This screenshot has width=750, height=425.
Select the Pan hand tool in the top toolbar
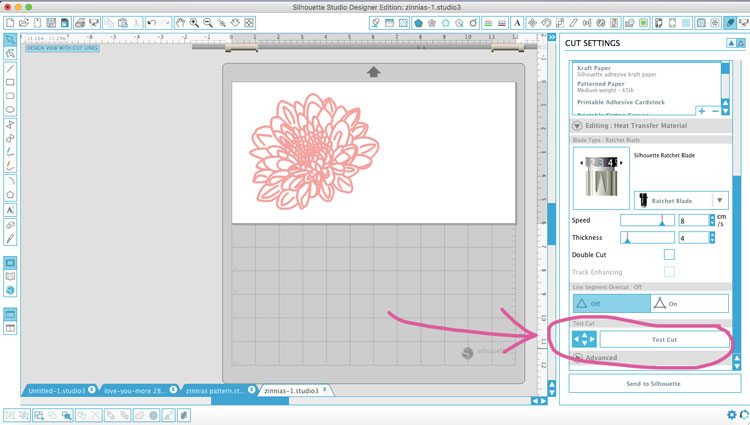pyautogui.click(x=180, y=22)
